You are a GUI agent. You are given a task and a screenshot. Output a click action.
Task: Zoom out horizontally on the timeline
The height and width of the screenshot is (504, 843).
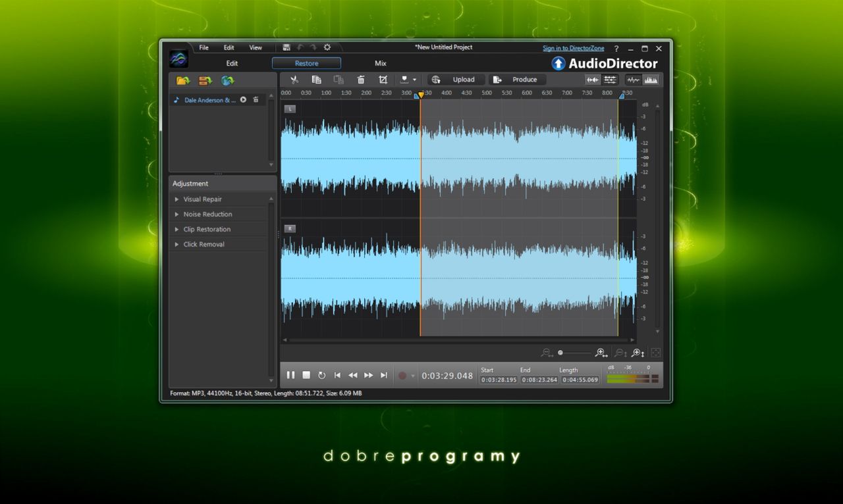[x=547, y=353]
